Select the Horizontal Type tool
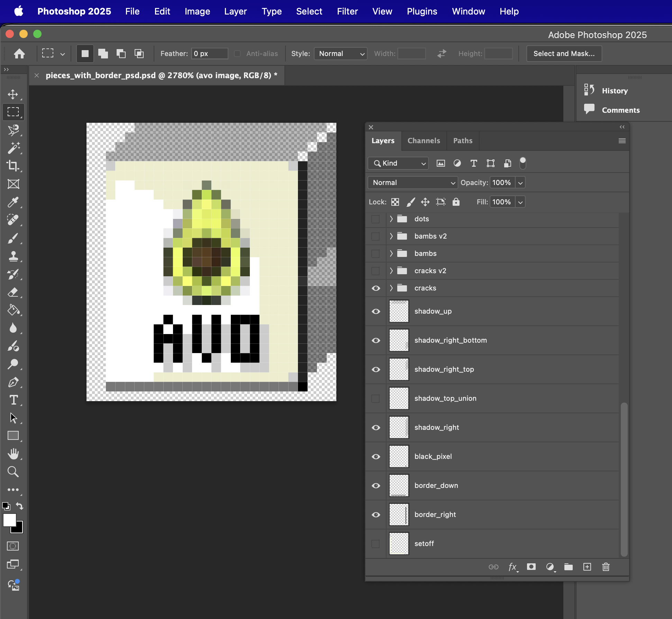The height and width of the screenshot is (619, 672). pos(13,400)
